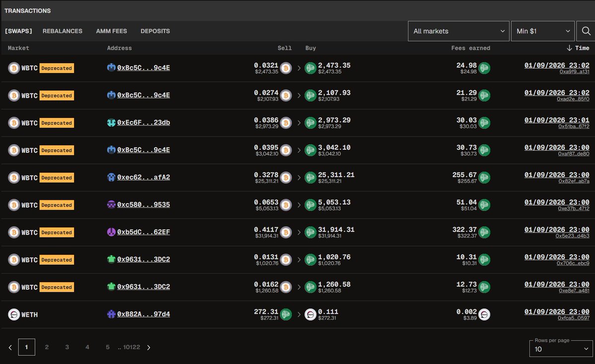Screen dimensions: 595x364
Task: Click the sort arrow beside Time header
Action: tap(569, 48)
